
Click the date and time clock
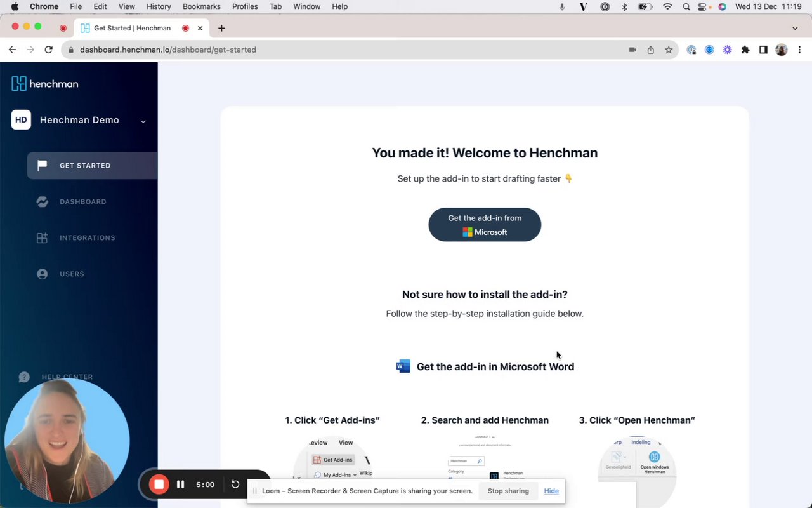click(768, 6)
